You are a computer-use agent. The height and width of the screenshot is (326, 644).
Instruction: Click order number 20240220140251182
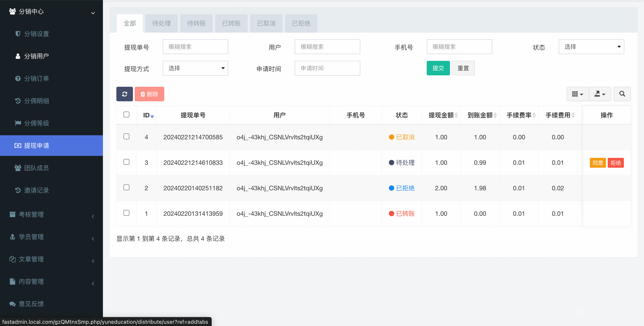193,188
